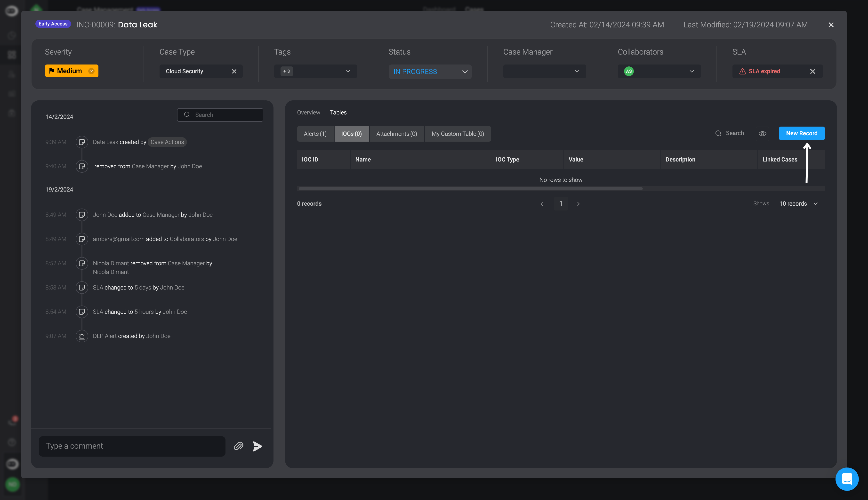The image size is (868, 500).
Task: Open the Case Manager dropdown
Action: 545,72
